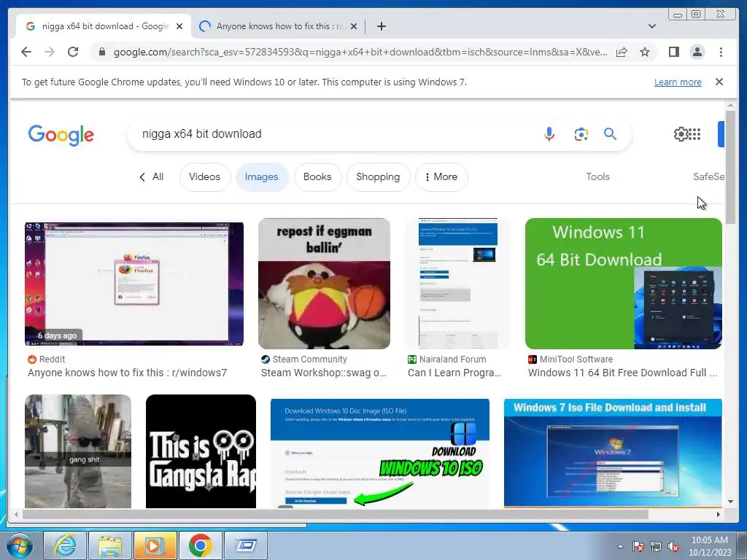
Task: Open the 'repost if eggman ballin' image
Action: click(324, 284)
